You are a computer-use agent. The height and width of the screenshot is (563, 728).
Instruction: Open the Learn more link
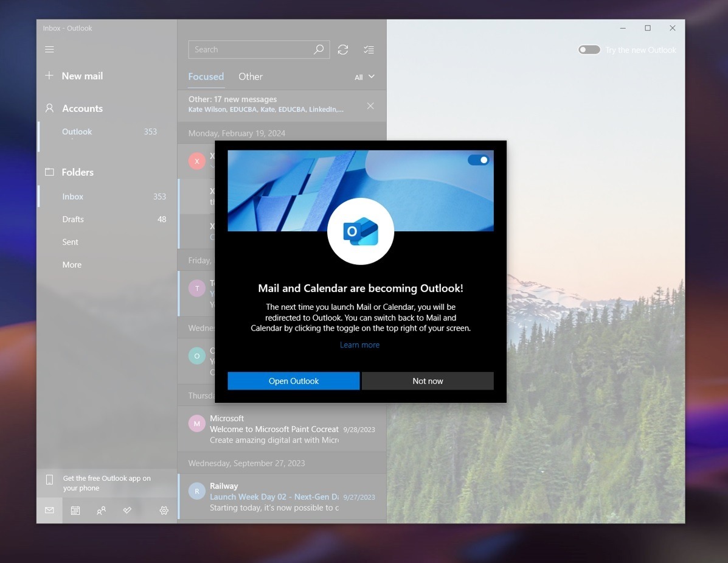click(359, 344)
